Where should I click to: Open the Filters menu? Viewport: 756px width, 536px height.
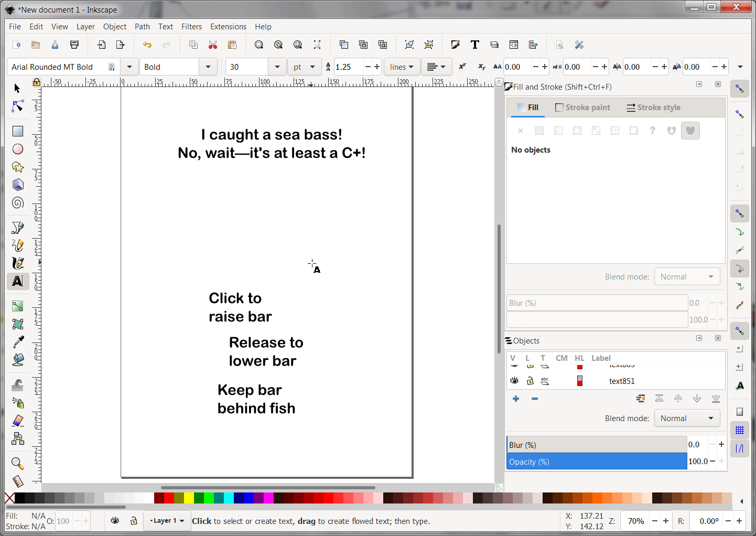(191, 26)
